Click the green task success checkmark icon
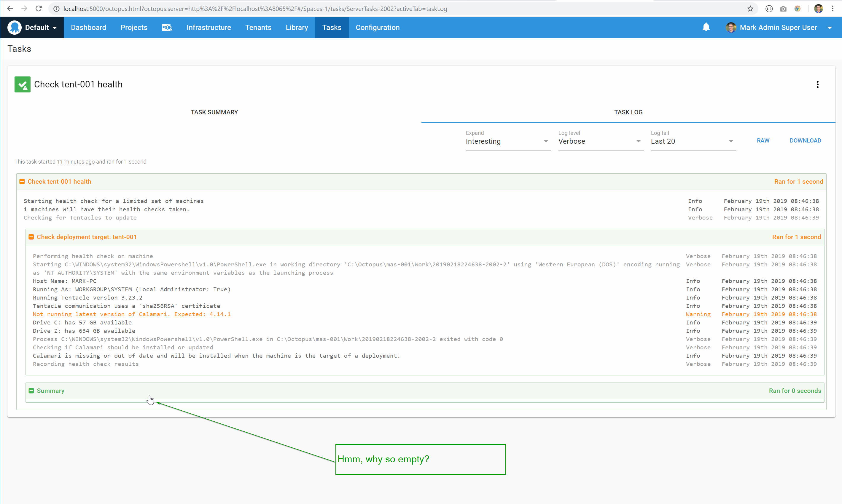 tap(23, 84)
